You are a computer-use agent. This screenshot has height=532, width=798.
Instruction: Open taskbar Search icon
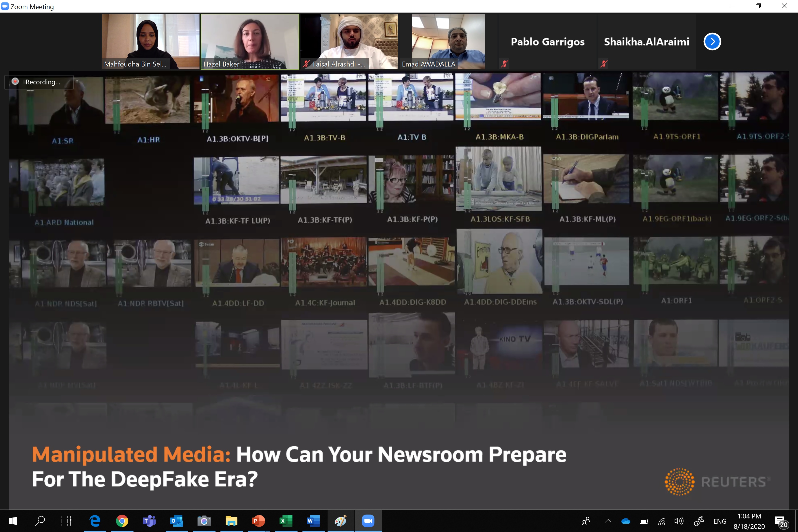point(40,521)
